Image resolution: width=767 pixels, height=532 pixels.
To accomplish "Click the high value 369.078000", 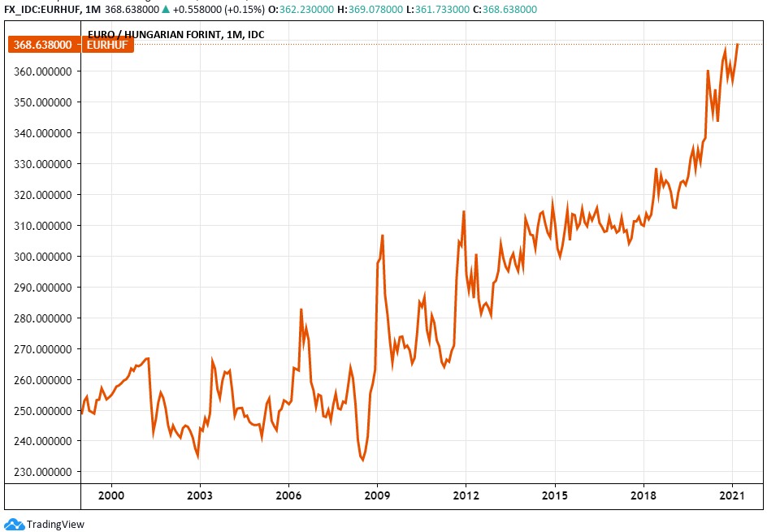I will pos(375,9).
